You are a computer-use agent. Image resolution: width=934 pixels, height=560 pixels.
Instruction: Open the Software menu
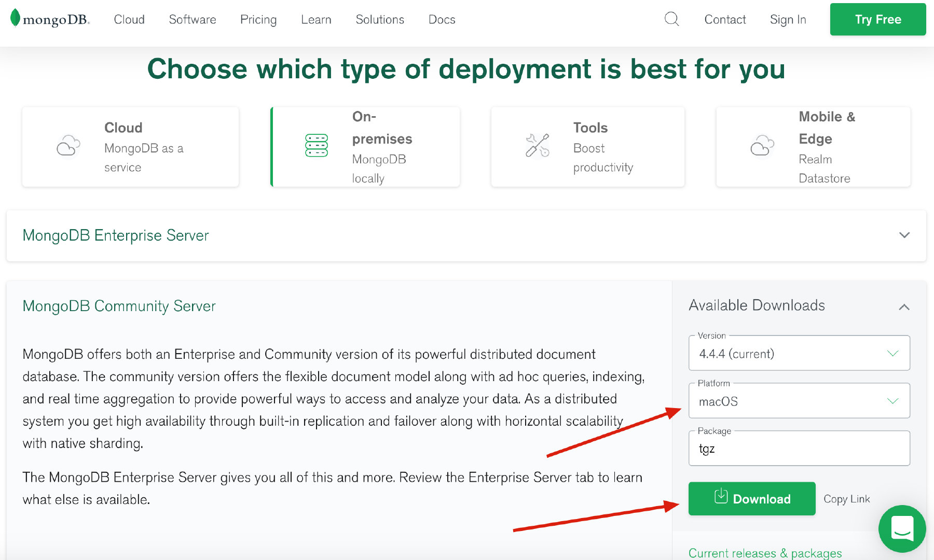pyautogui.click(x=193, y=20)
